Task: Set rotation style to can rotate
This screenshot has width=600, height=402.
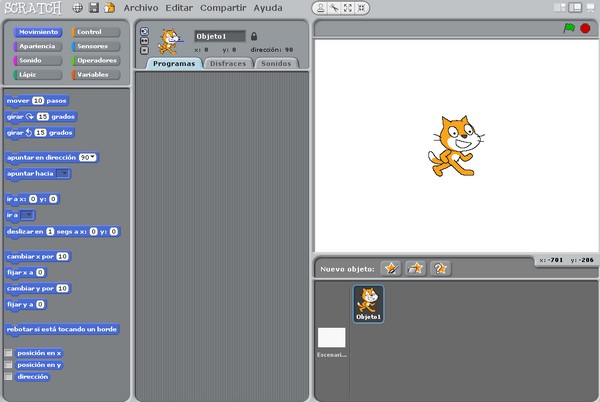Action: pyautogui.click(x=144, y=31)
